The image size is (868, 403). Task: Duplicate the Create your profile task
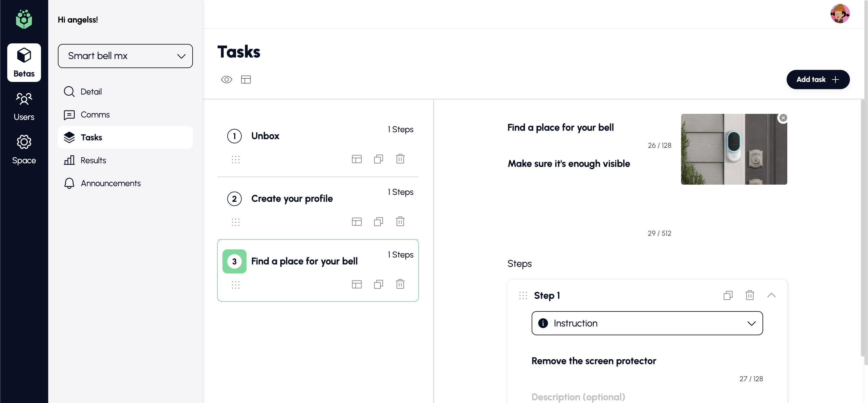point(379,222)
